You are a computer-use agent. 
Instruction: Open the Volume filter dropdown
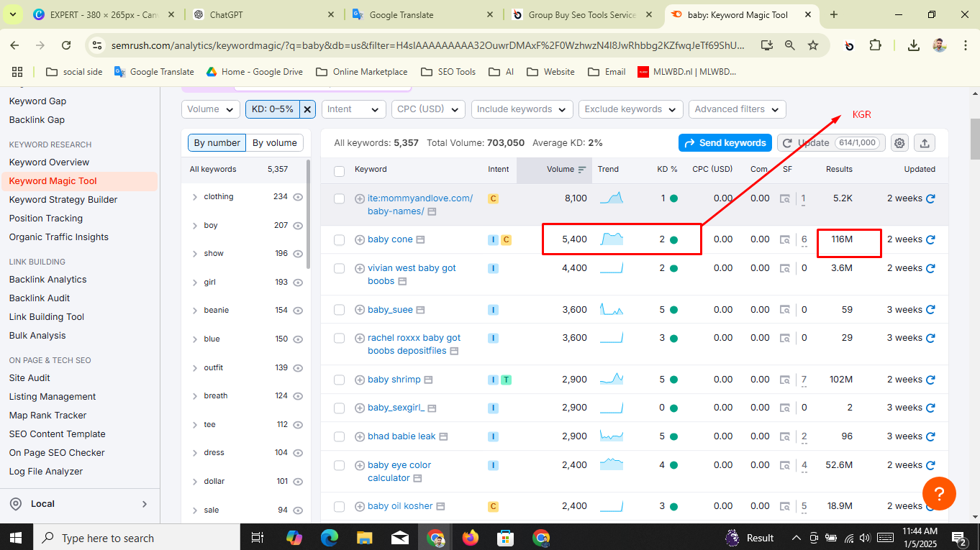210,109
